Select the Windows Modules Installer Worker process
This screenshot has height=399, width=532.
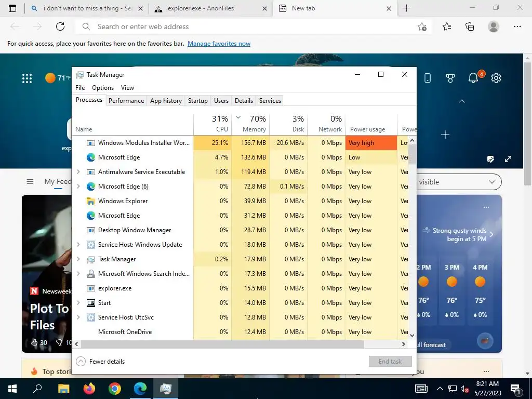pyautogui.click(x=241, y=143)
